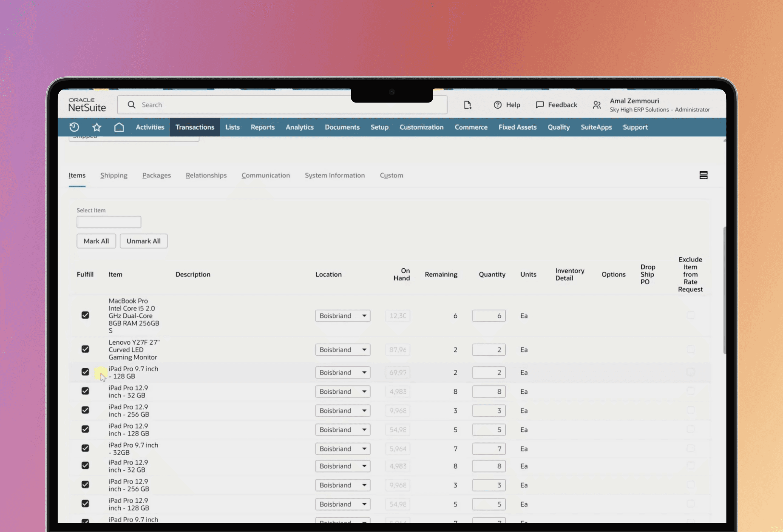Open the Lists menu
Screen dimensions: 783x532
coord(232,127)
